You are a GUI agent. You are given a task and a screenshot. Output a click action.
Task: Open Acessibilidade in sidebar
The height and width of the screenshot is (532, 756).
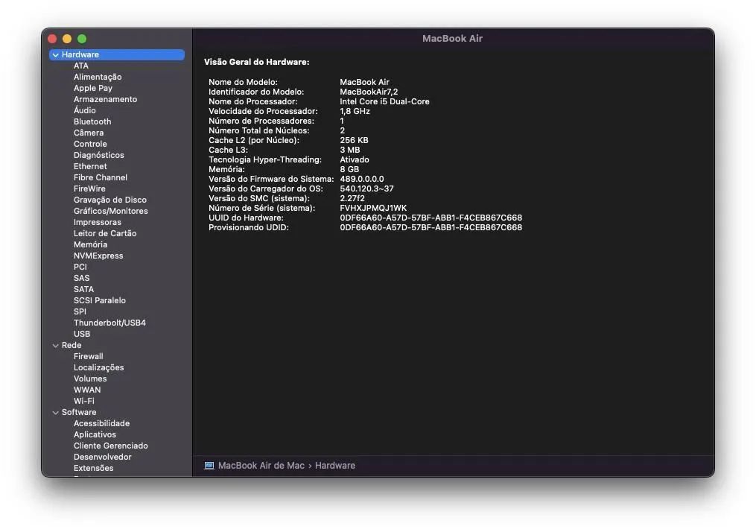pos(101,423)
